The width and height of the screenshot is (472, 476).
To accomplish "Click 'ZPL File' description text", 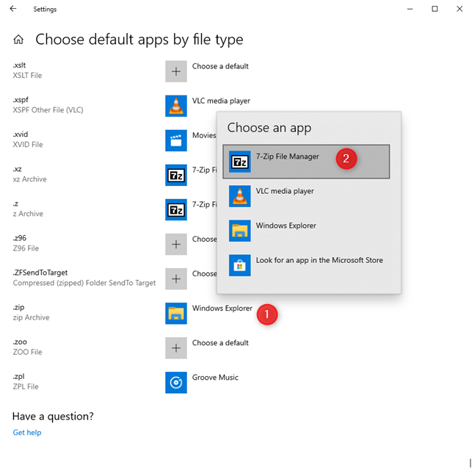I will [x=26, y=386].
